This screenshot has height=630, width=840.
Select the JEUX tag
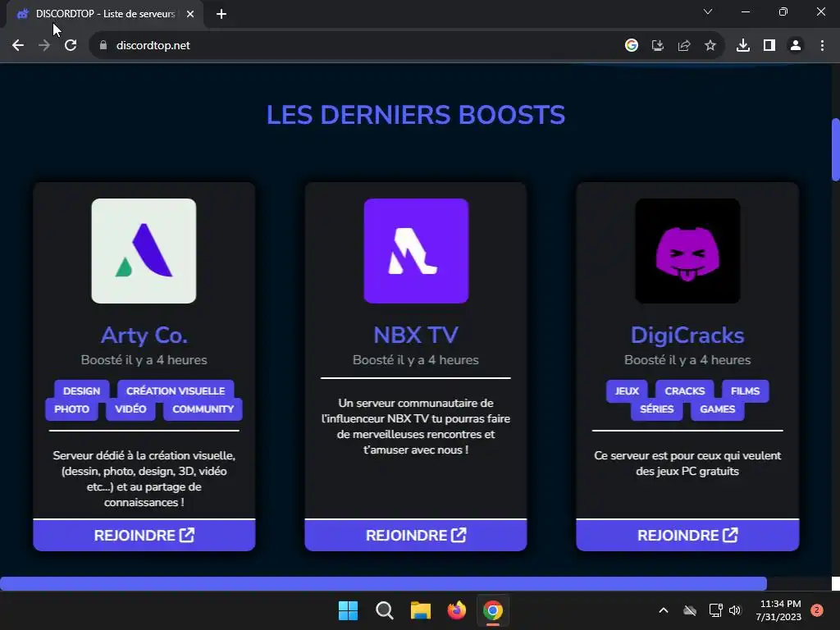click(x=627, y=390)
